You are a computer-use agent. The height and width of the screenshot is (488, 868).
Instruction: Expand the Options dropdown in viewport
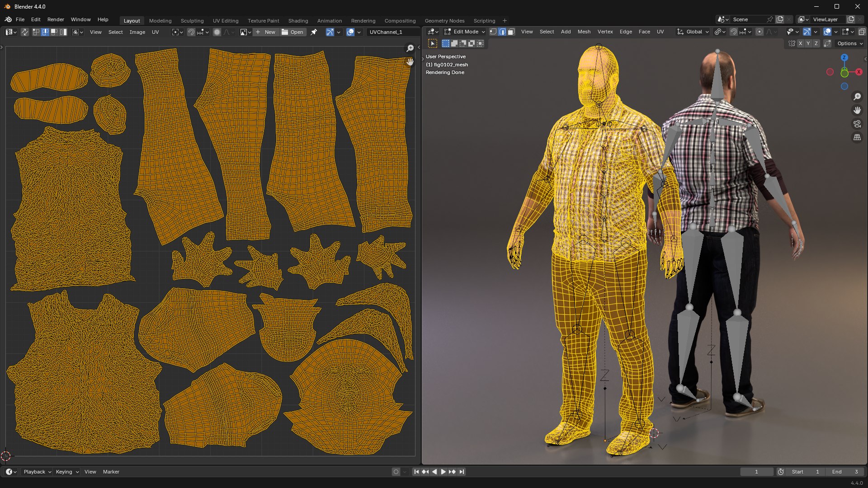pos(850,43)
